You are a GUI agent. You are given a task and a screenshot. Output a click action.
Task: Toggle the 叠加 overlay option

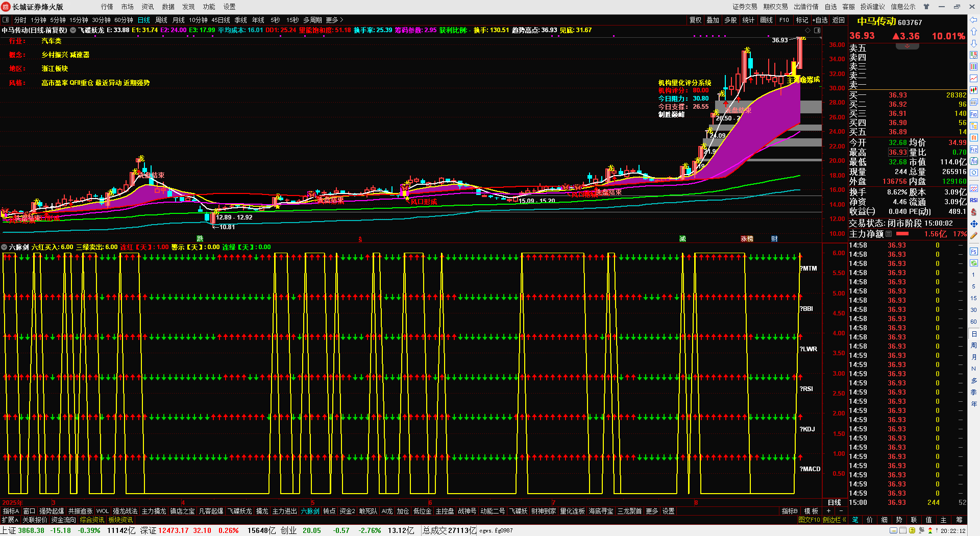713,20
